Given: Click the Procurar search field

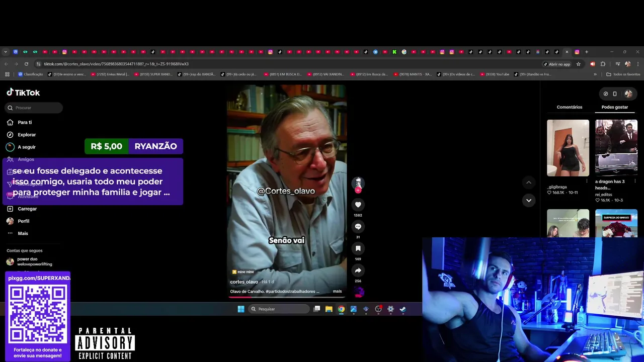Looking at the screenshot, I should pos(34,108).
